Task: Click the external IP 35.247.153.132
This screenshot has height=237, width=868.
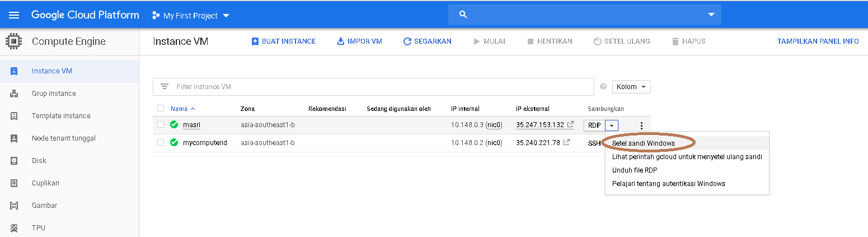Action: tap(540, 125)
